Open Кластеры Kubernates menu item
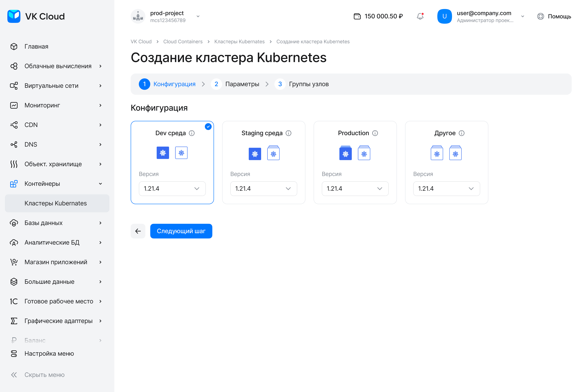The image size is (588, 392). pyautogui.click(x=57, y=203)
